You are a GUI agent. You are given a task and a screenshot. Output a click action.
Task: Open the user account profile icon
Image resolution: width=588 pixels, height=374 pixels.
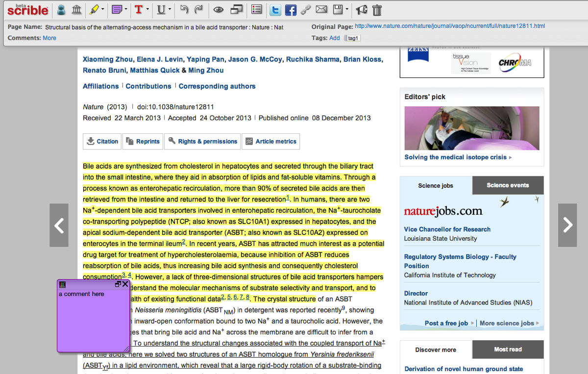coord(61,9)
